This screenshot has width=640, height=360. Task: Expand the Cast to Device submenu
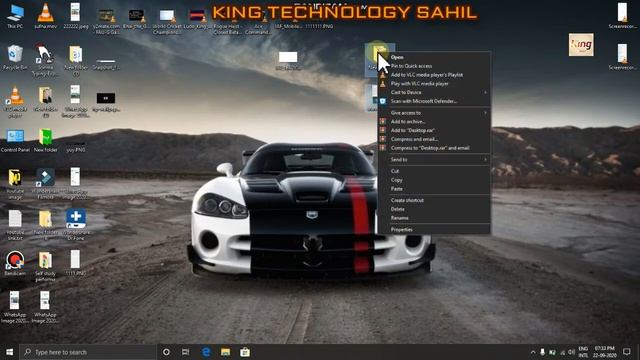tap(434, 92)
